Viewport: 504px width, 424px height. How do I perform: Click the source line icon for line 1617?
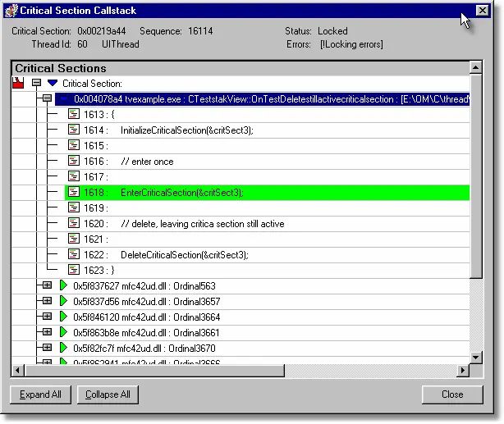(x=74, y=176)
